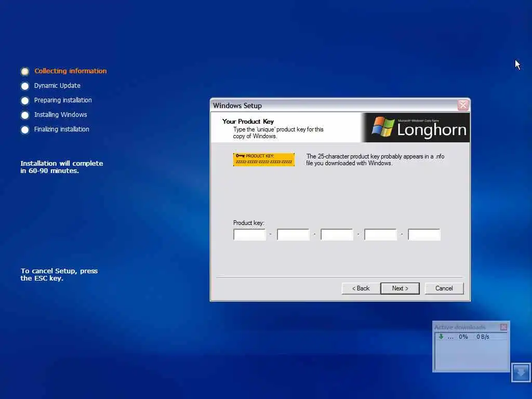Click the 'Your Product Key' heading

pyautogui.click(x=248, y=122)
